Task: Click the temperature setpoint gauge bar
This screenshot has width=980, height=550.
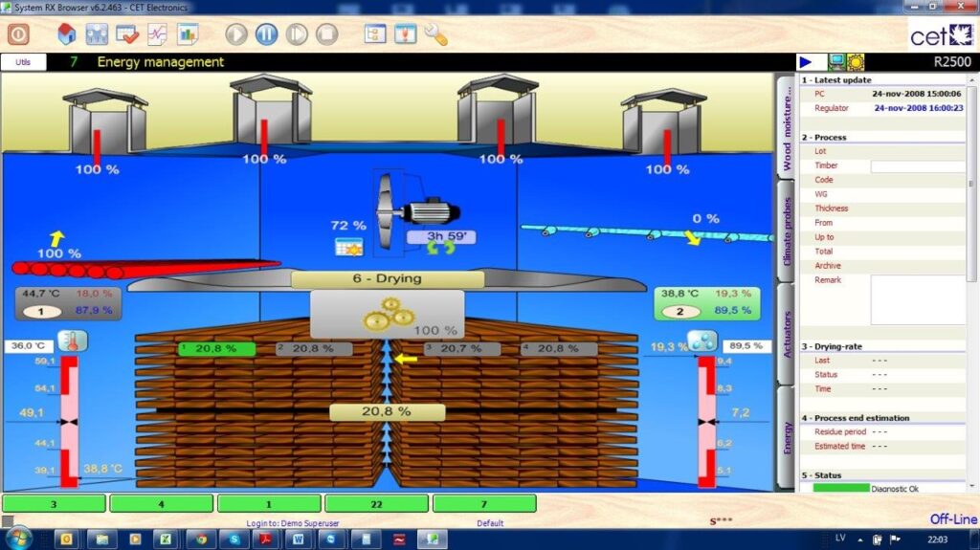Action: tap(69, 422)
